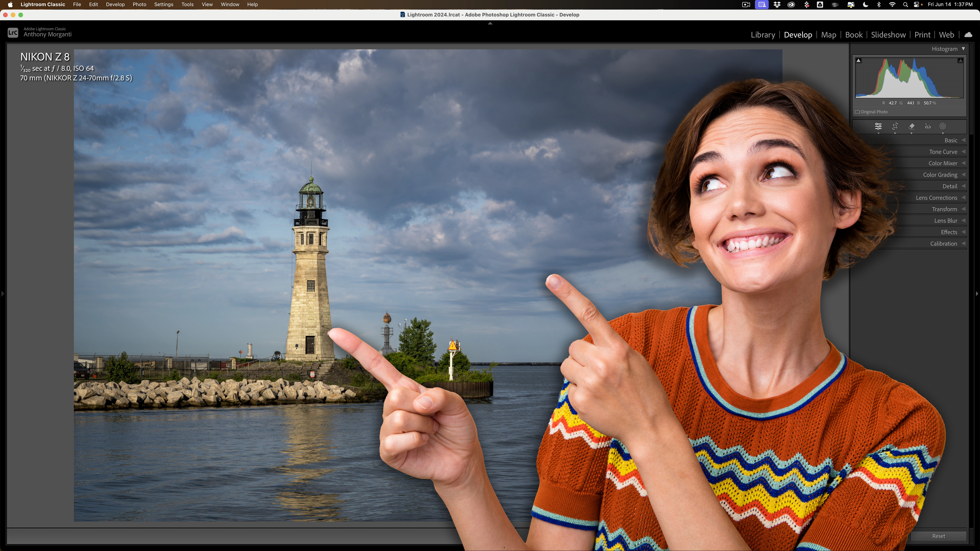Show the hidden top panel arrow
Screen dimensions: 980x551
click(x=490, y=23)
